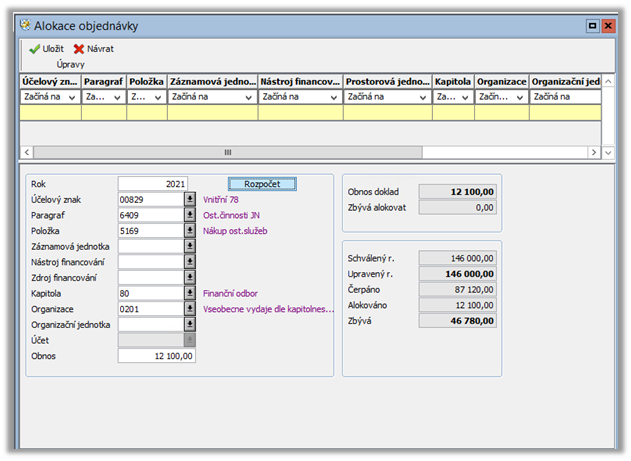Open lookup for Účelový znak field
This screenshot has width=631, height=461.
tap(190, 200)
